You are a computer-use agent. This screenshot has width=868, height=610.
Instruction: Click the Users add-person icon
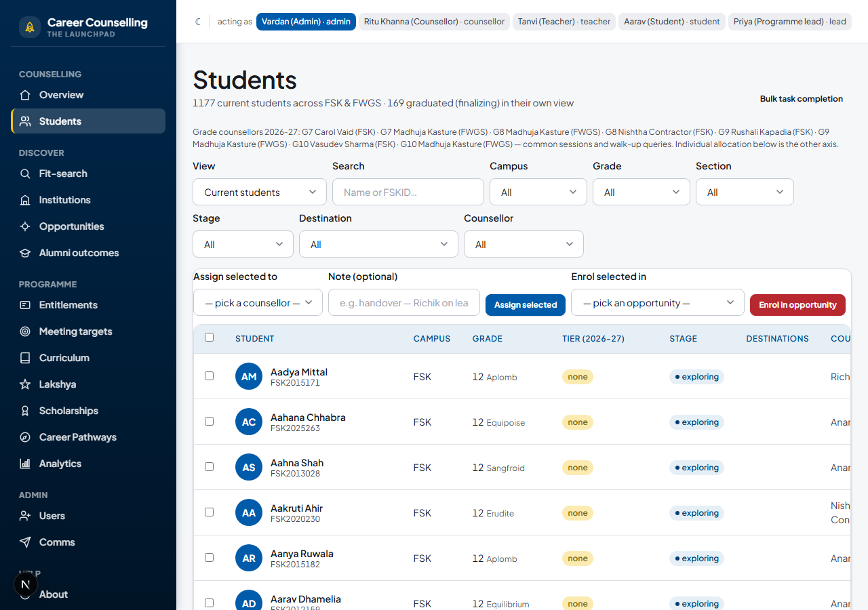pyautogui.click(x=25, y=516)
